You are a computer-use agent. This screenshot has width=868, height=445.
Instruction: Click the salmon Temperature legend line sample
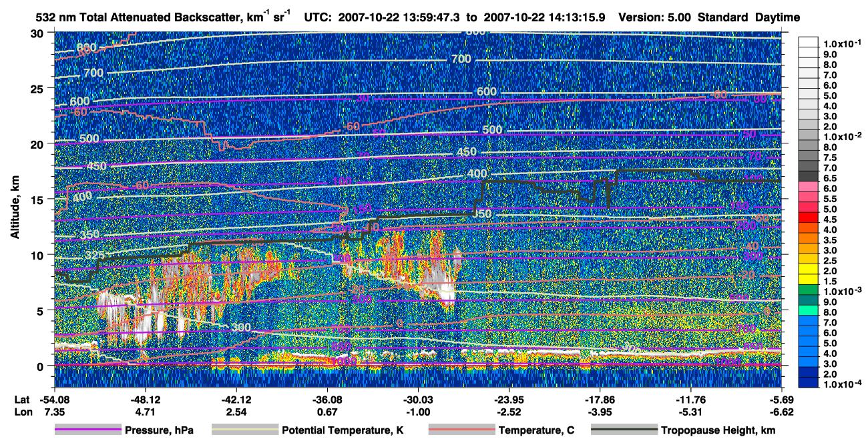coord(461,430)
